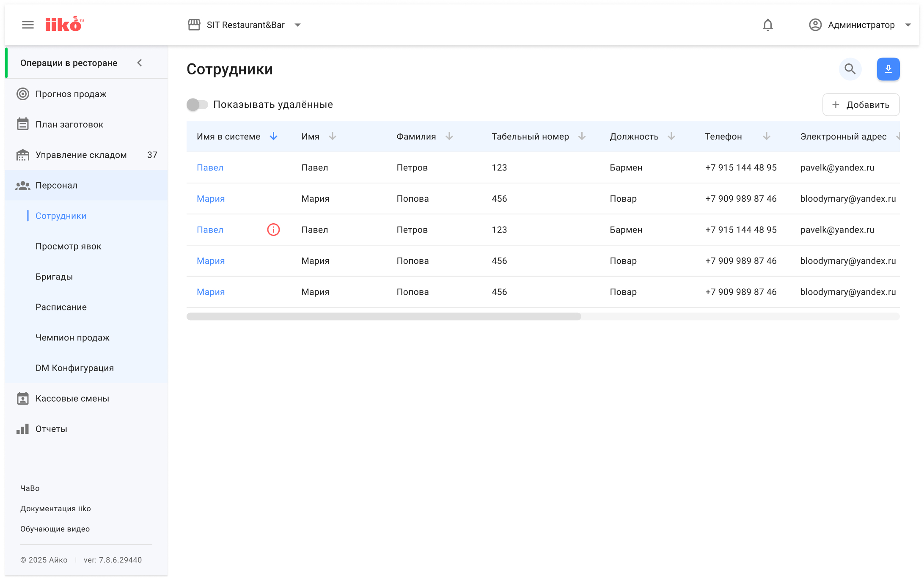Open the Обучающие видео link
Viewport: 924px width, 578px height.
pos(55,529)
